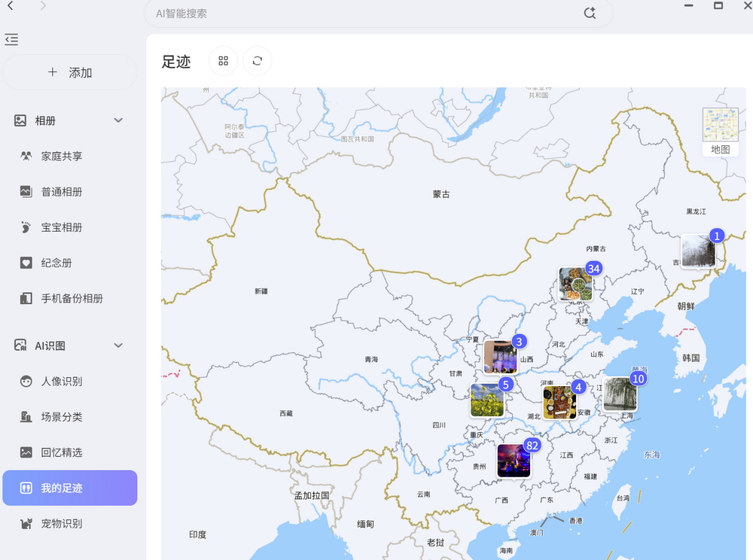Viewport: 753px width, 560px height.
Task: Open 家庭共享 family sharing album
Action: pos(62,157)
